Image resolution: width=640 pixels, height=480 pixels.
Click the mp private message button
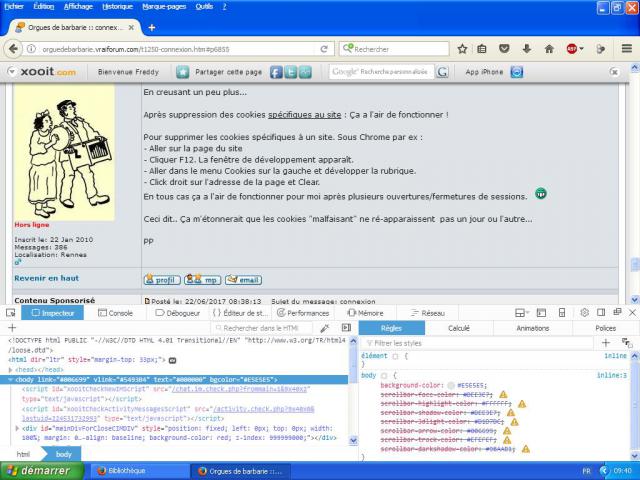click(202, 280)
